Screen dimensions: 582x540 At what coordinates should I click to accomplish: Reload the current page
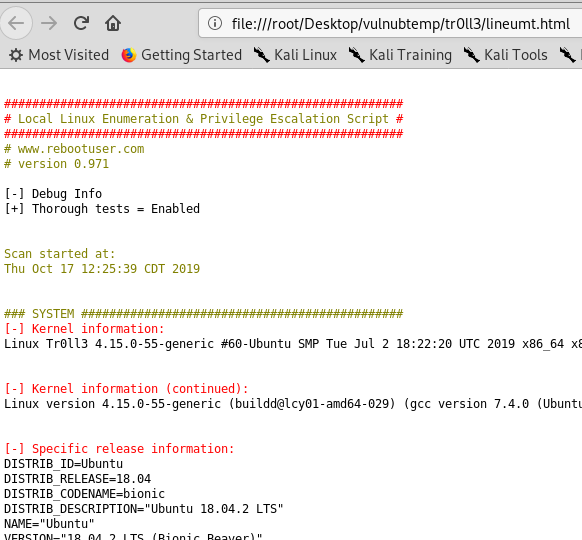81,23
